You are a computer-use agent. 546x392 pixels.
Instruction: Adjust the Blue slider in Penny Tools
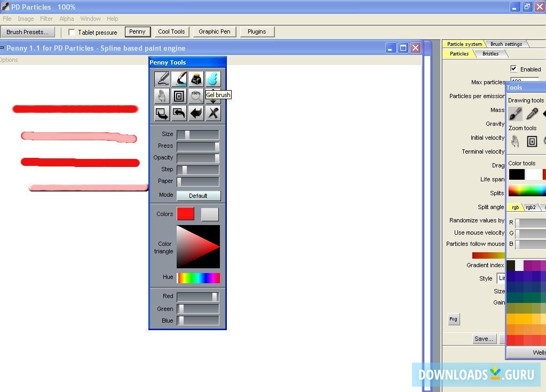(198, 321)
